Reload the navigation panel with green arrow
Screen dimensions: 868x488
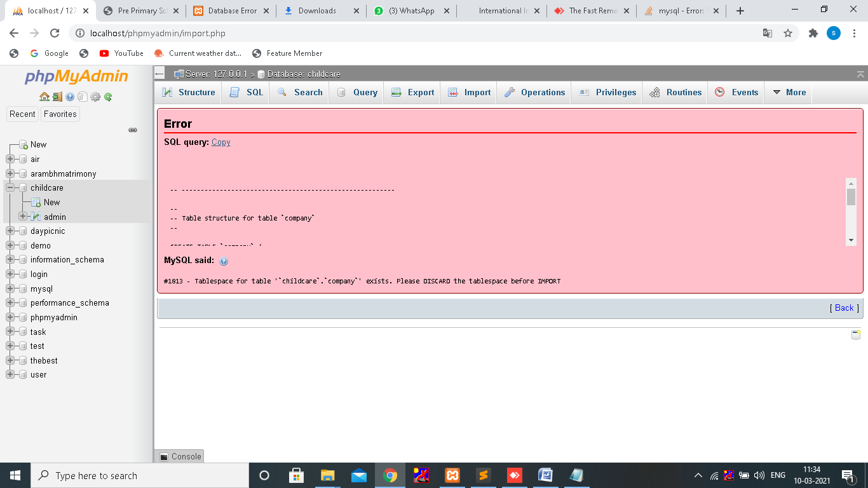108,97
